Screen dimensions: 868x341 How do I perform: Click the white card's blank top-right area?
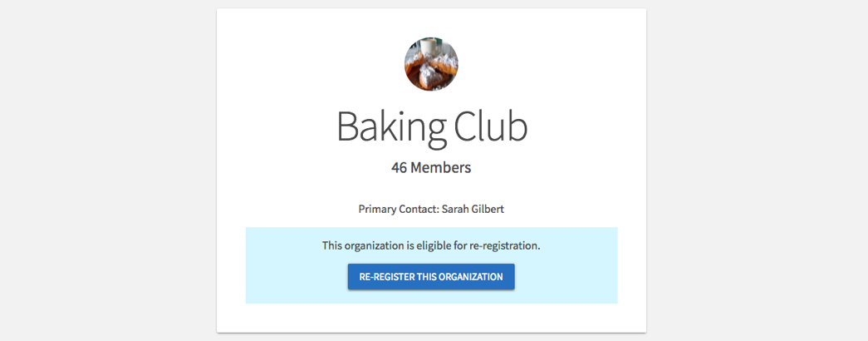[x=590, y=50]
